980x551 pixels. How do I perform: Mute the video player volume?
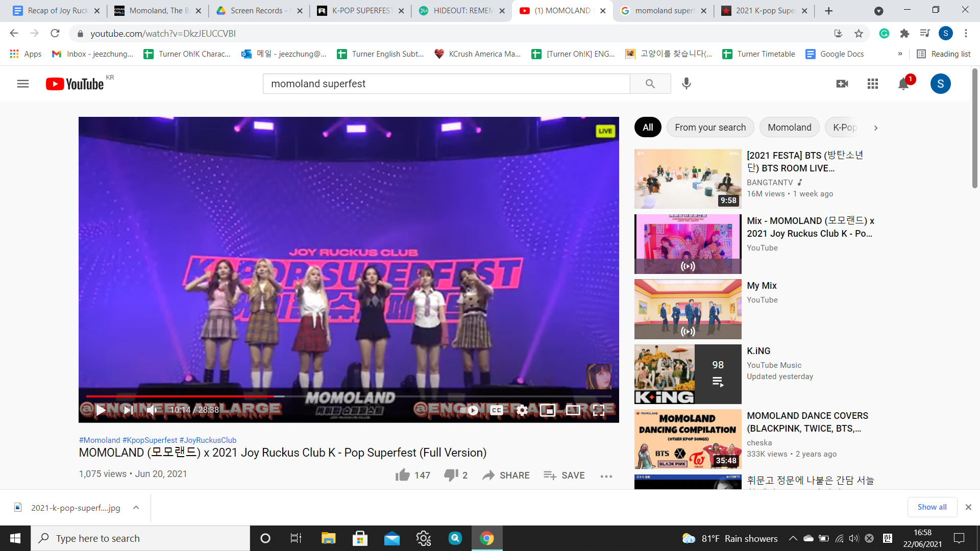click(152, 410)
